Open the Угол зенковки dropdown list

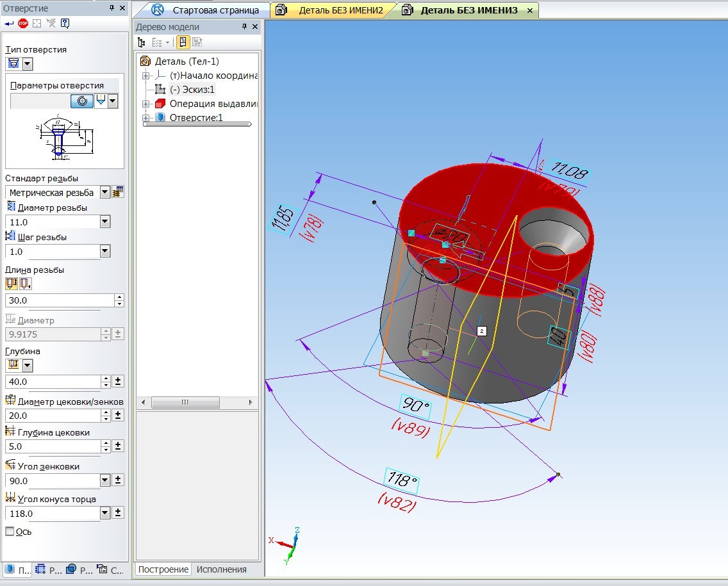tap(105, 480)
